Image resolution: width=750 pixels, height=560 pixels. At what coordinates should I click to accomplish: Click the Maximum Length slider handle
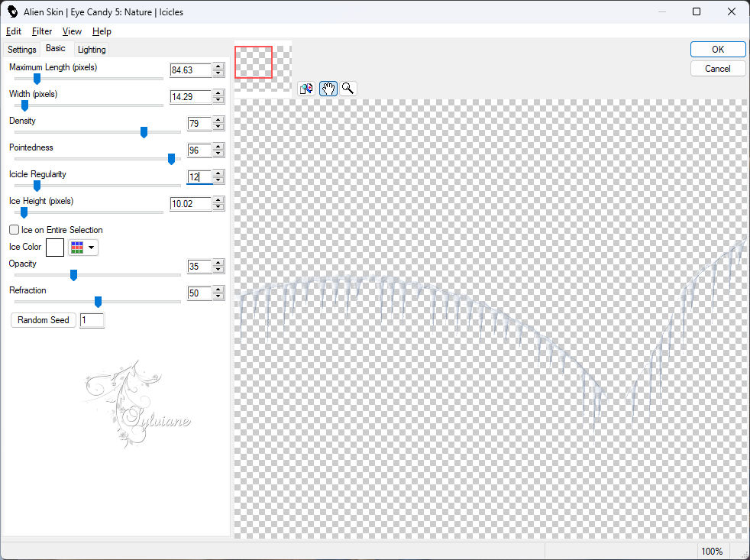point(37,79)
